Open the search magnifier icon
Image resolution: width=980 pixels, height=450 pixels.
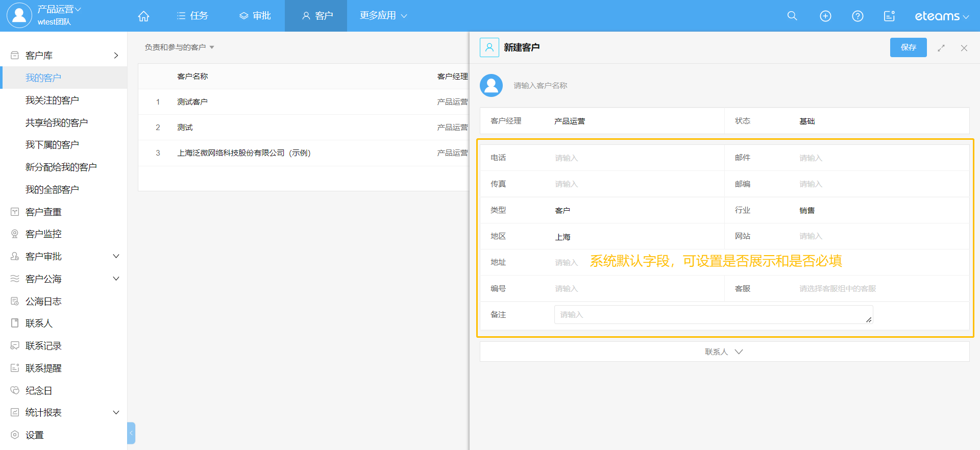pyautogui.click(x=792, y=16)
